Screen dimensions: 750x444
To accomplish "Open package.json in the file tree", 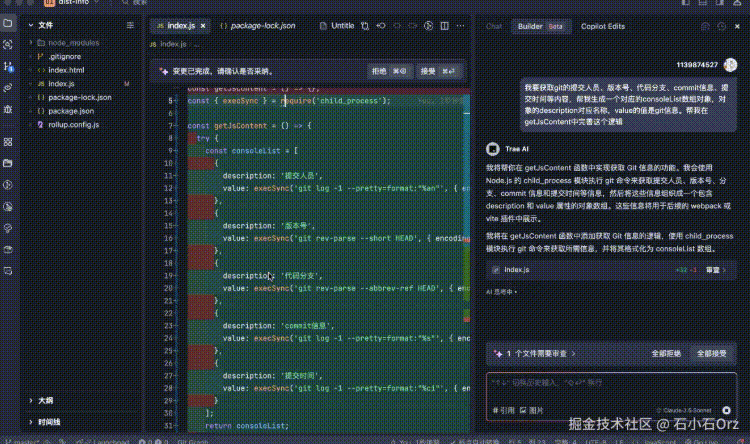I will coord(71,111).
